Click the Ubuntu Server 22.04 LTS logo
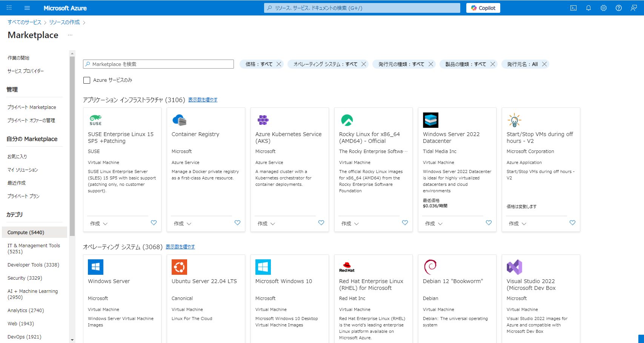Viewport: 644px width, 343px height. coord(179,267)
